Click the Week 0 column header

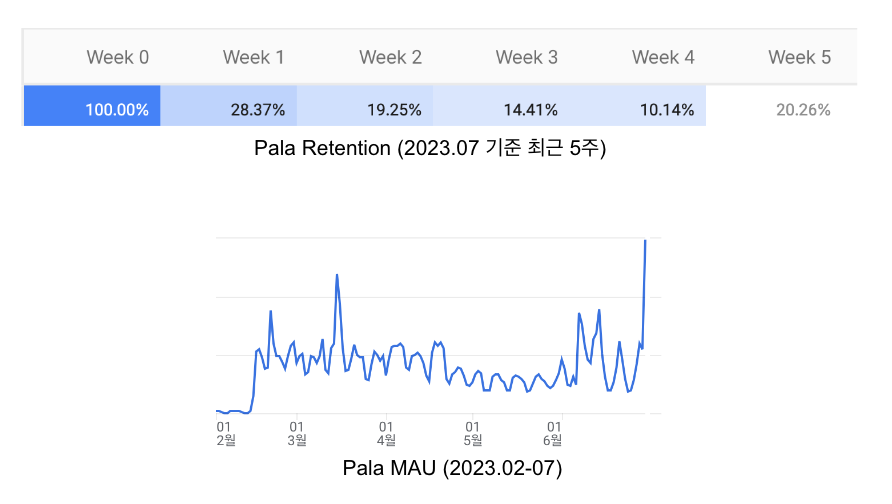coord(118,58)
